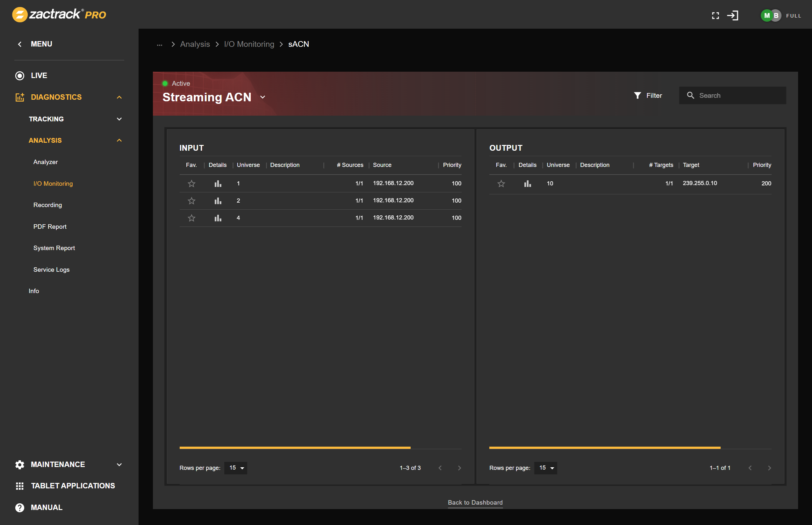Open Tablet Applications
The image size is (812, 525).
(73, 485)
